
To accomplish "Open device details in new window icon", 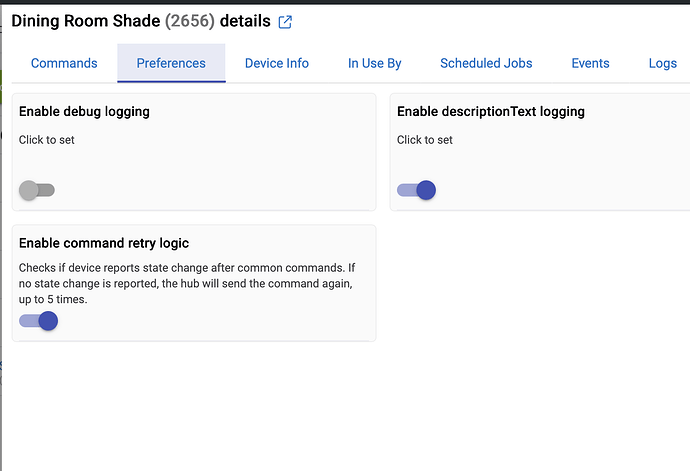I will [285, 22].
